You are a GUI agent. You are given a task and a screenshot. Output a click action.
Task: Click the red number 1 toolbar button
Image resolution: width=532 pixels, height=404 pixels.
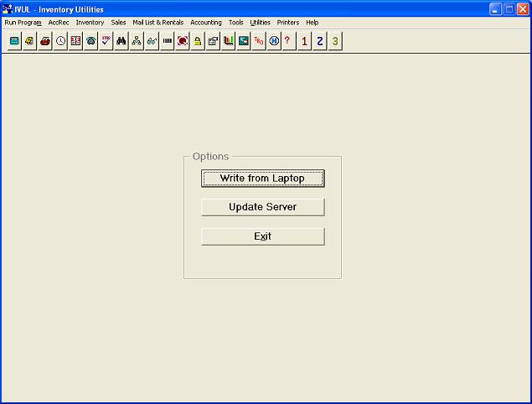pyautogui.click(x=304, y=41)
